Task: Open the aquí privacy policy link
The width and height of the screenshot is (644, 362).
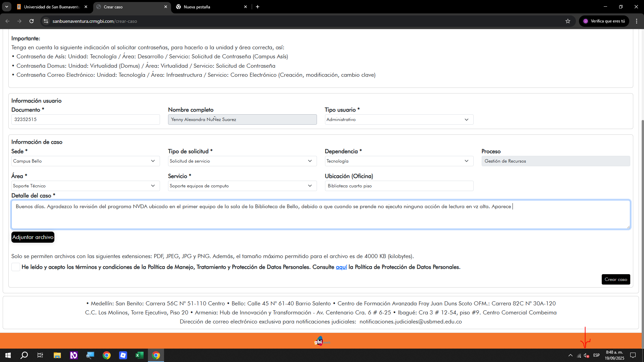Action: coord(341,267)
